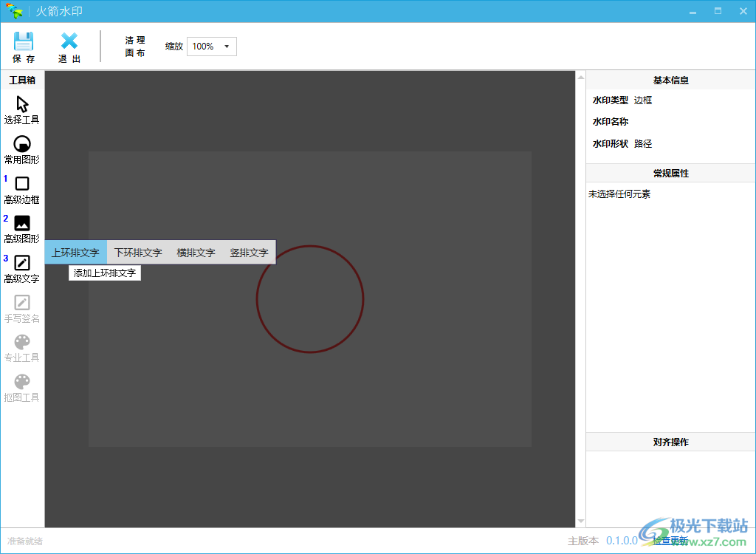This screenshot has height=554, width=756.
Task: Click 添加上环排文字 to add arc text
Action: [105, 273]
